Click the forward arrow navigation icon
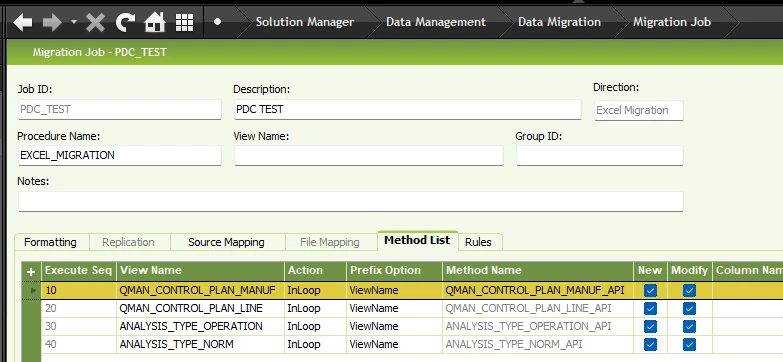Viewport: 783px width, 362px height. pos(52,22)
